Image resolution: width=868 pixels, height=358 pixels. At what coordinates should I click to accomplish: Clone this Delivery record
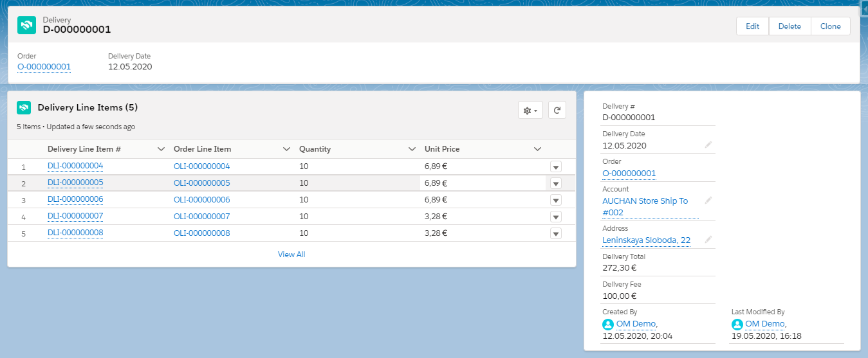tap(830, 26)
